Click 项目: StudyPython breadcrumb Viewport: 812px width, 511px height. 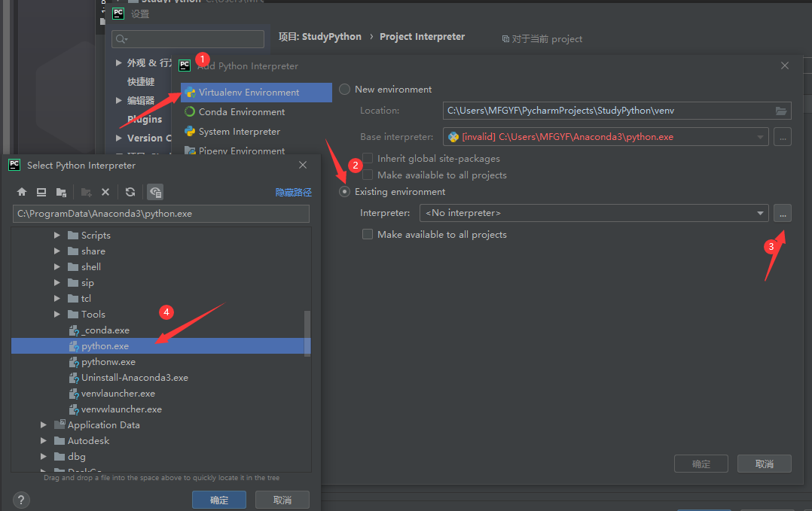[x=320, y=37]
